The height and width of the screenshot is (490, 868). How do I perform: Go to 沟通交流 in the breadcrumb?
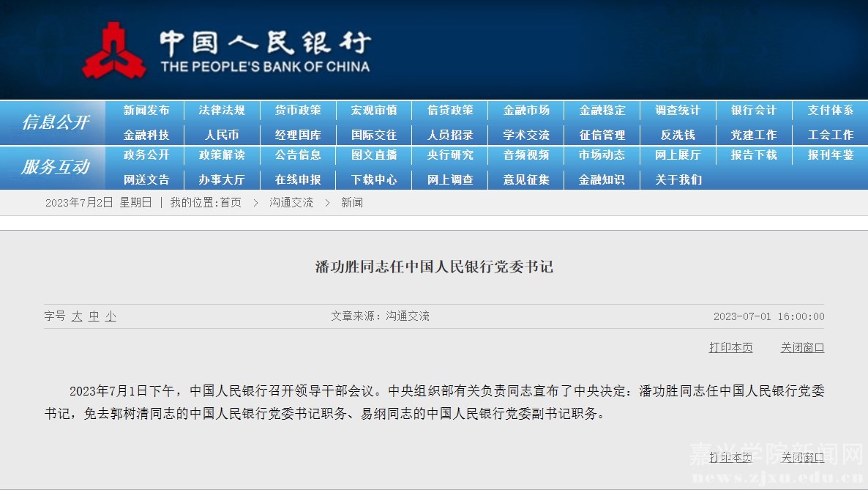(291, 203)
